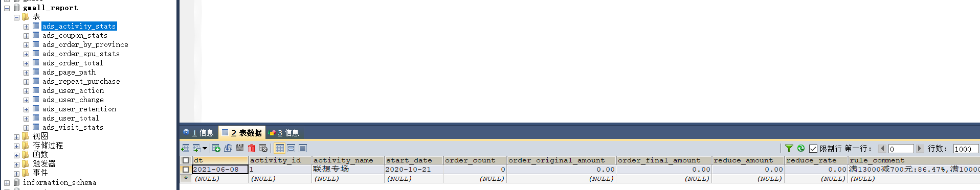Expand the 触发器 folder
Screen dimensions: 980x190
pyautogui.click(x=16, y=164)
